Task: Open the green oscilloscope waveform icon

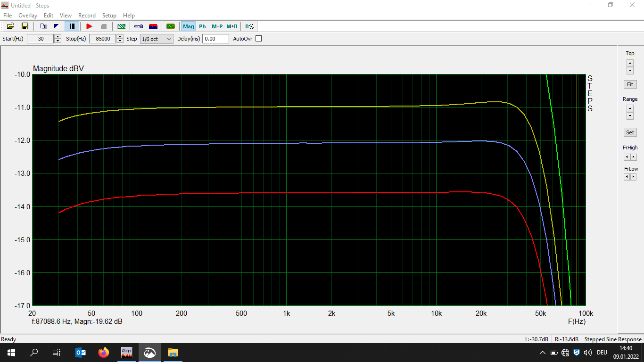Action: [x=171, y=26]
